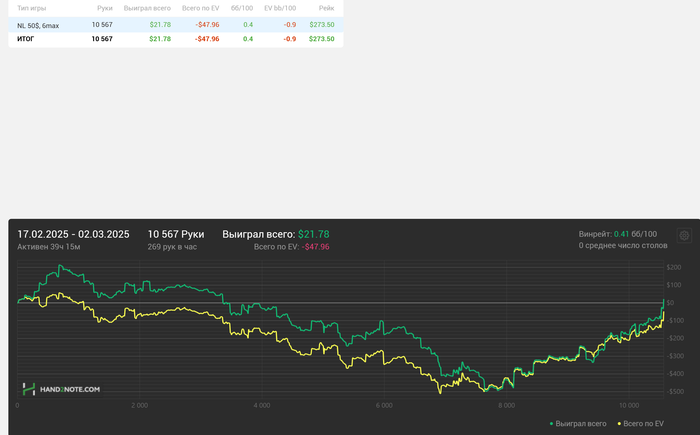Select the 'ИТОГ' summary row
The width and height of the screenshot is (700, 435).
click(x=26, y=39)
